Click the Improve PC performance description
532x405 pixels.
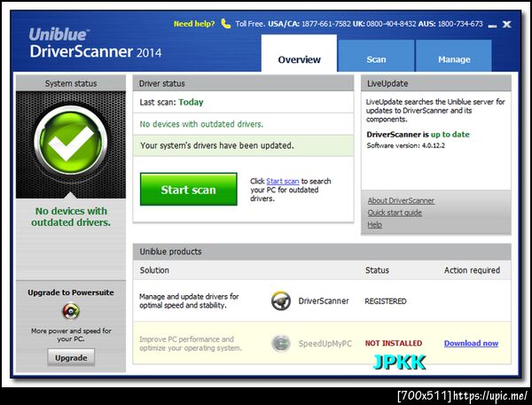[191, 344]
